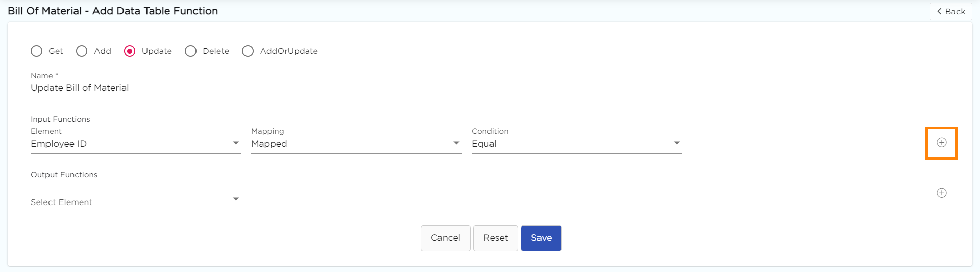Screen dimensions: 980x272
Task: Click the Reset button
Action: pyautogui.click(x=496, y=238)
